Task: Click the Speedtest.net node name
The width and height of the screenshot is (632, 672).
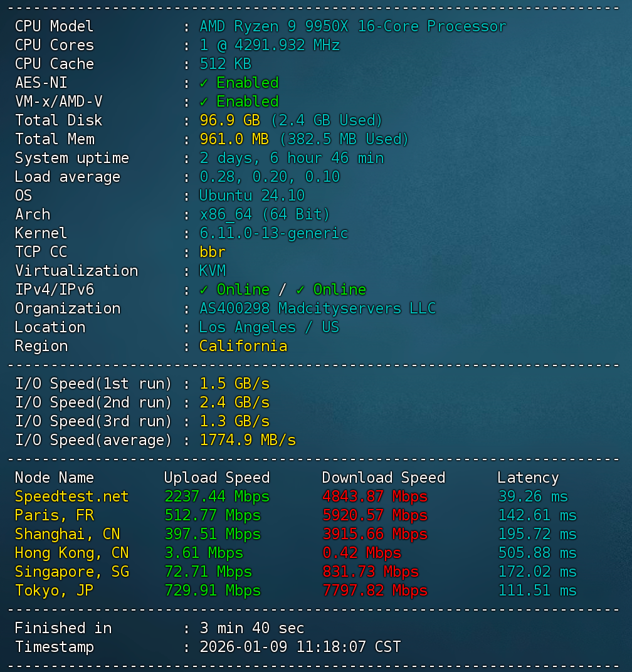Action: tap(71, 496)
